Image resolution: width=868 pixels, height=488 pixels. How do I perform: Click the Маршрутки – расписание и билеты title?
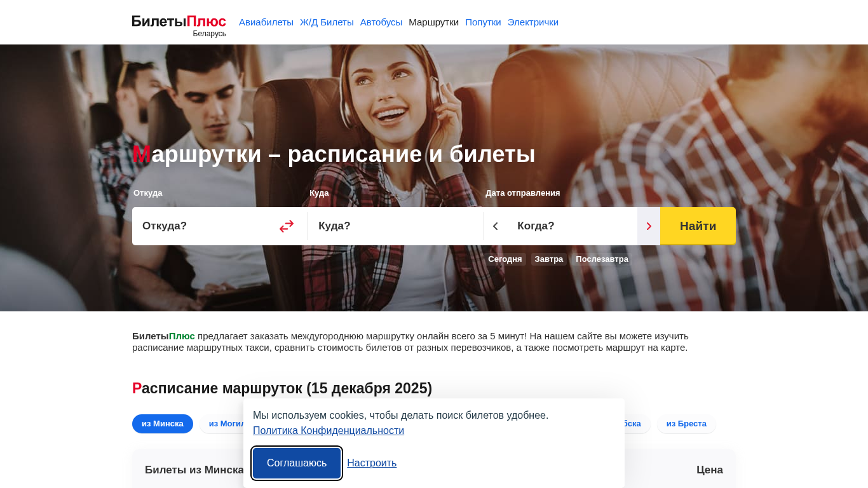[334, 154]
